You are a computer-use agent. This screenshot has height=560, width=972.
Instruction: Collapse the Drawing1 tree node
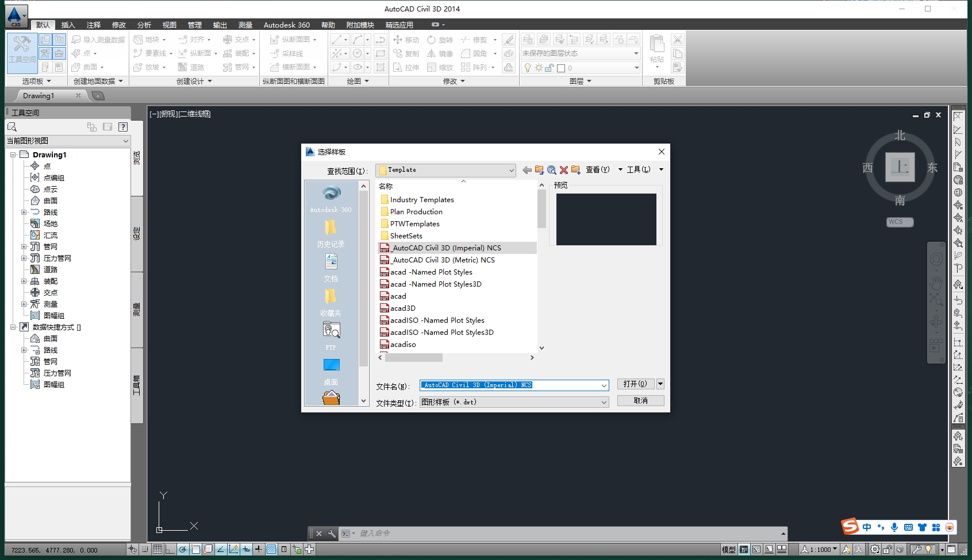pyautogui.click(x=13, y=155)
